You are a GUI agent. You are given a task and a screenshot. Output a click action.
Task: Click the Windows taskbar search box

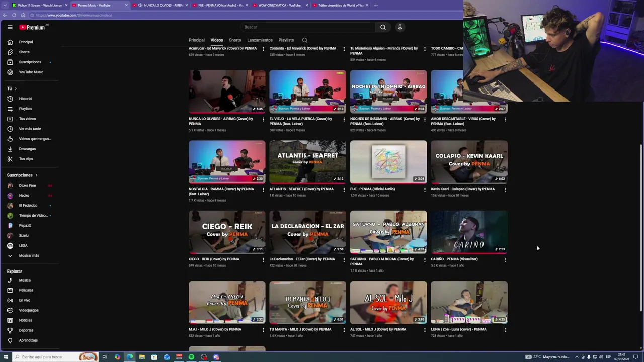tap(55, 357)
